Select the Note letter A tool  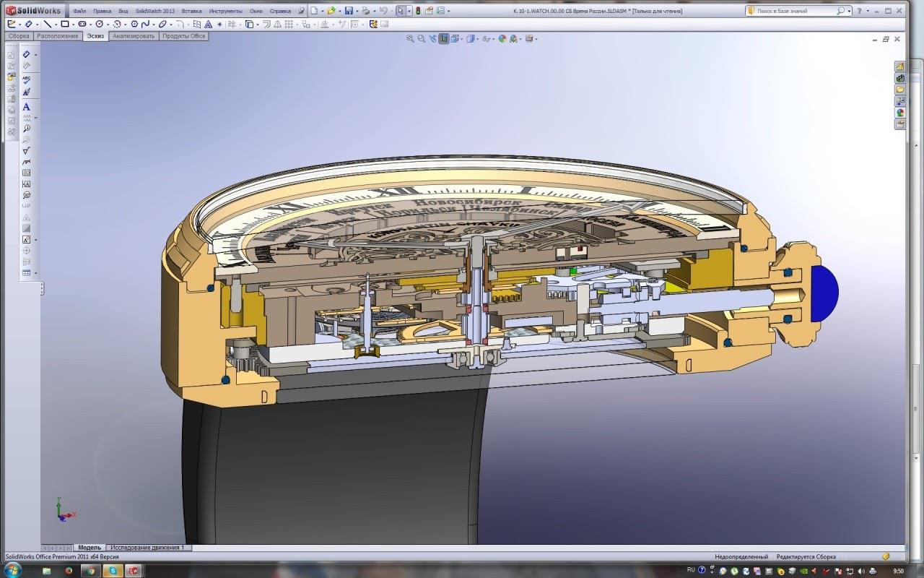pos(27,107)
